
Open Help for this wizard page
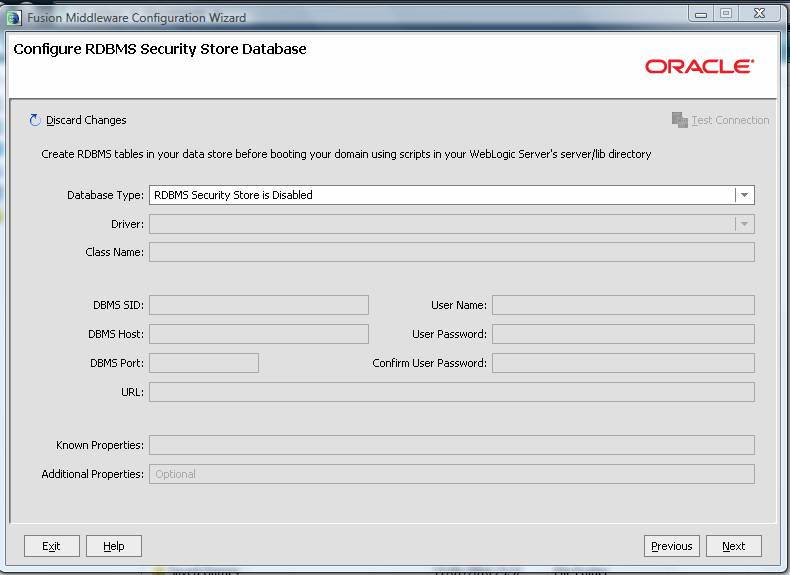tap(113, 546)
